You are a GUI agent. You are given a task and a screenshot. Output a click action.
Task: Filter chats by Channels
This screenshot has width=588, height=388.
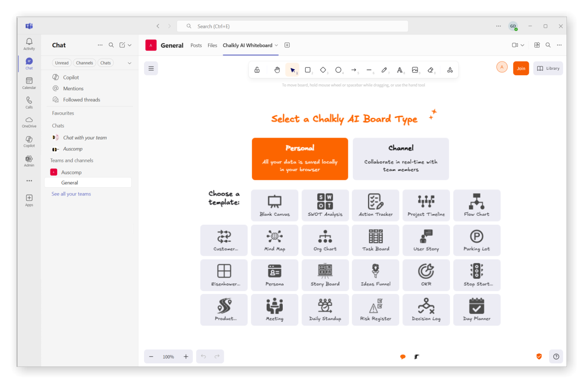84,63
